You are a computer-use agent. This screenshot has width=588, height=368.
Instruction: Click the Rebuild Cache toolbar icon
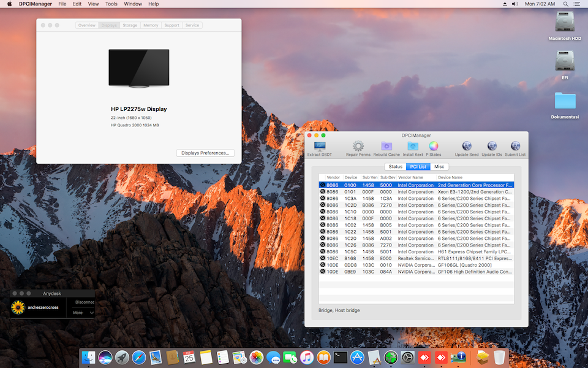point(386,146)
